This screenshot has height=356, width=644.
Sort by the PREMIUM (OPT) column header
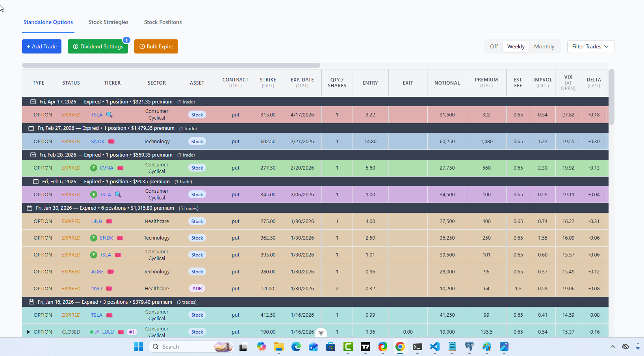coord(486,83)
